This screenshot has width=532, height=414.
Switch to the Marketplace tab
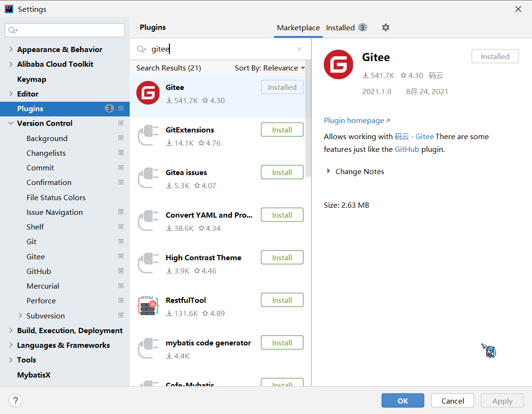point(298,28)
